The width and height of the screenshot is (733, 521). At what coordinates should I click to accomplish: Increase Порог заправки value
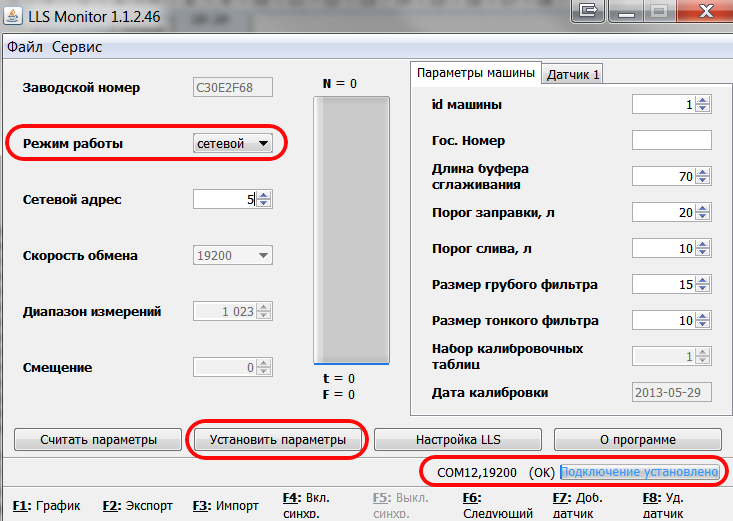tap(703, 208)
